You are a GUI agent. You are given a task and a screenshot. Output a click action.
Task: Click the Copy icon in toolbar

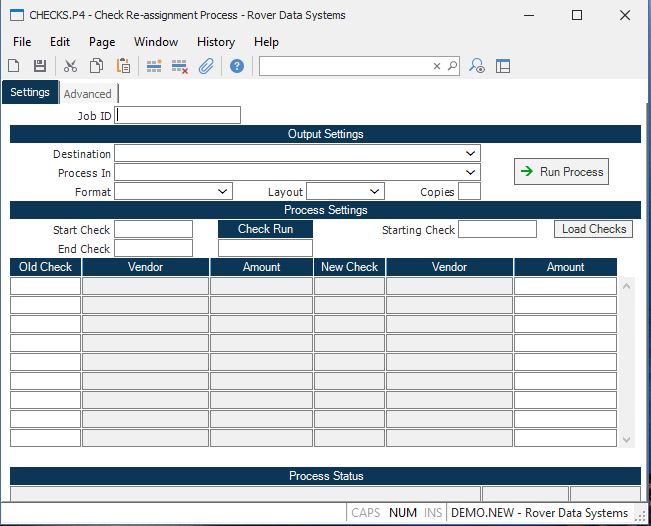pyautogui.click(x=97, y=66)
